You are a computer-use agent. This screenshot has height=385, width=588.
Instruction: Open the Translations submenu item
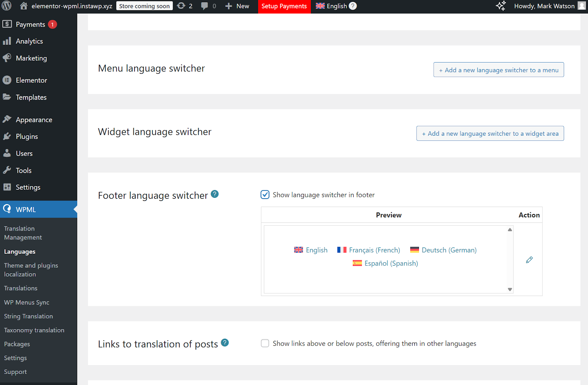tap(21, 288)
